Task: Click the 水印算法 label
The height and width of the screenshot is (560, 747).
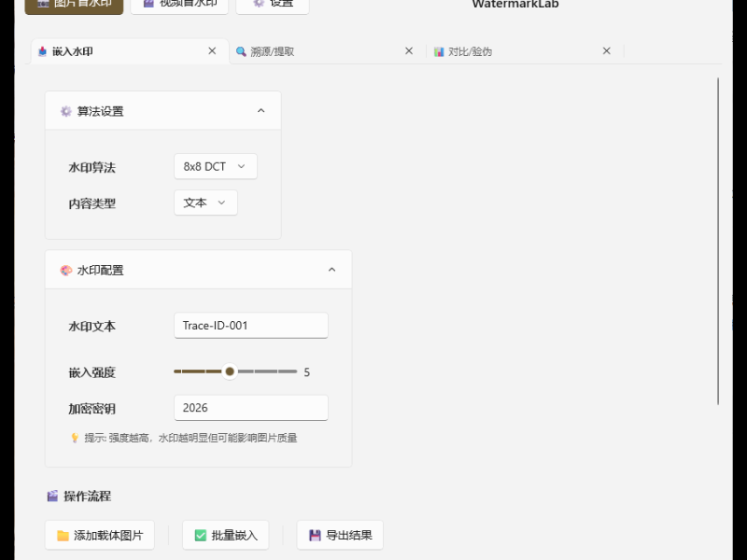Action: point(92,167)
